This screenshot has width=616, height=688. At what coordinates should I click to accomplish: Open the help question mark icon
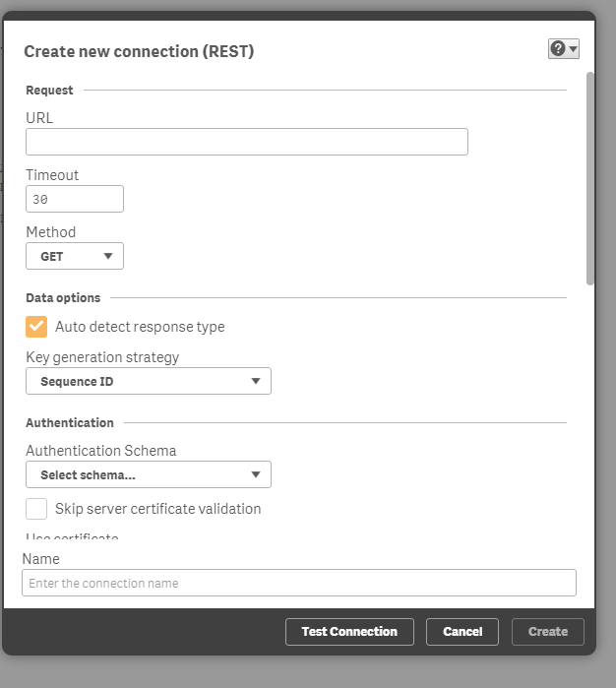pyautogui.click(x=558, y=48)
